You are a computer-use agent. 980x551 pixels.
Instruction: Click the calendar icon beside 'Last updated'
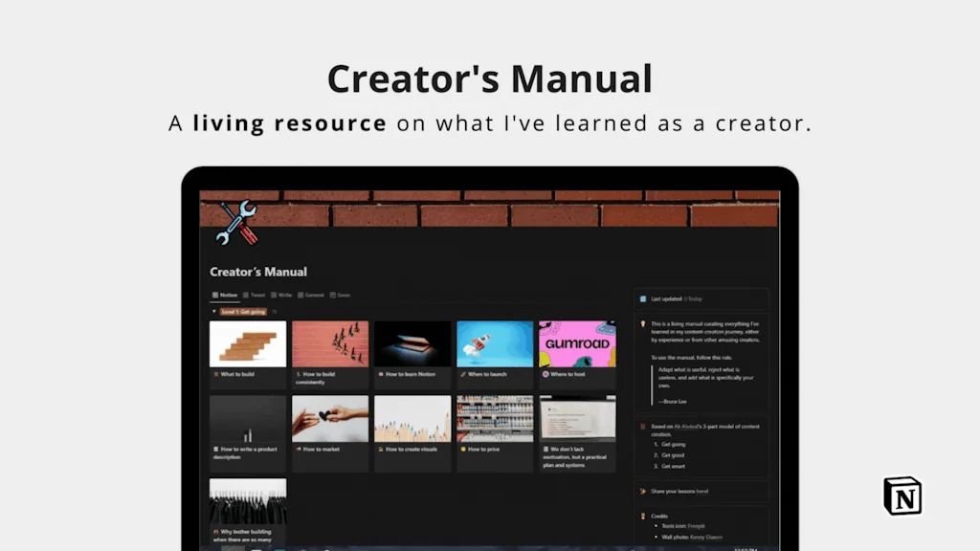click(x=641, y=299)
